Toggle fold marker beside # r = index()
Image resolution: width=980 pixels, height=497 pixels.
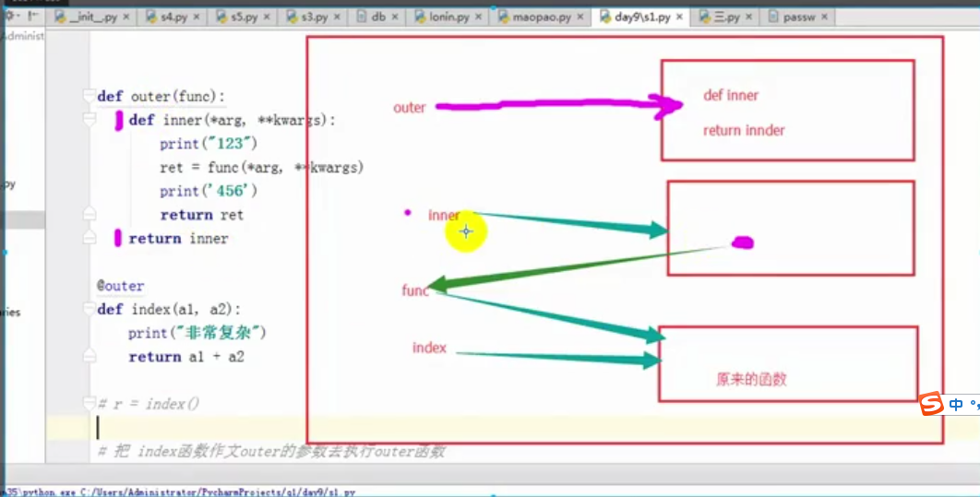tap(89, 403)
